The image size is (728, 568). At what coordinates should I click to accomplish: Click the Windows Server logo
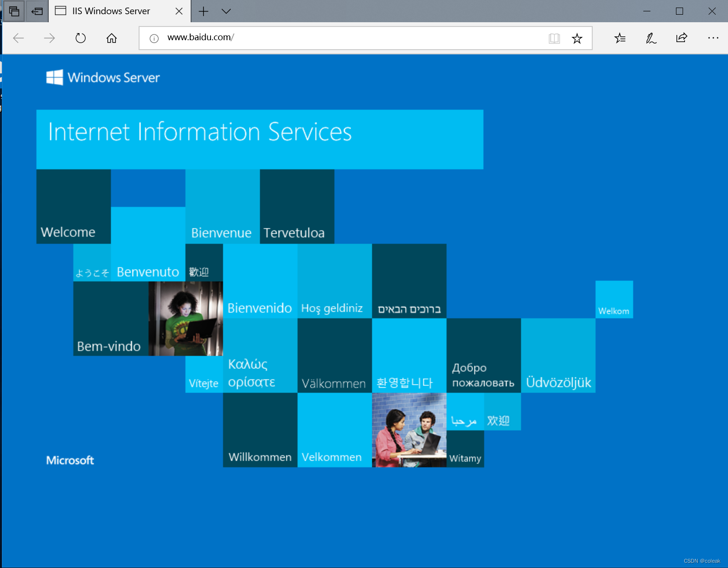[103, 78]
